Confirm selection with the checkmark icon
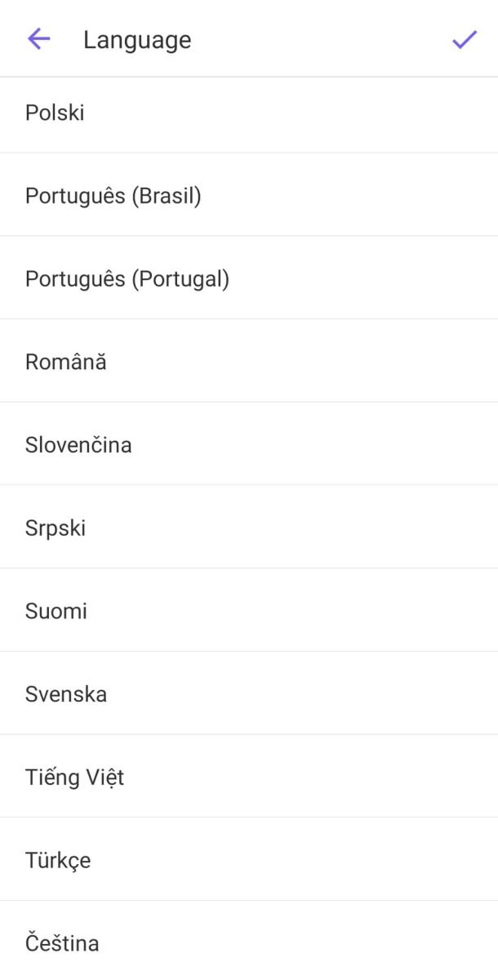 click(x=464, y=39)
